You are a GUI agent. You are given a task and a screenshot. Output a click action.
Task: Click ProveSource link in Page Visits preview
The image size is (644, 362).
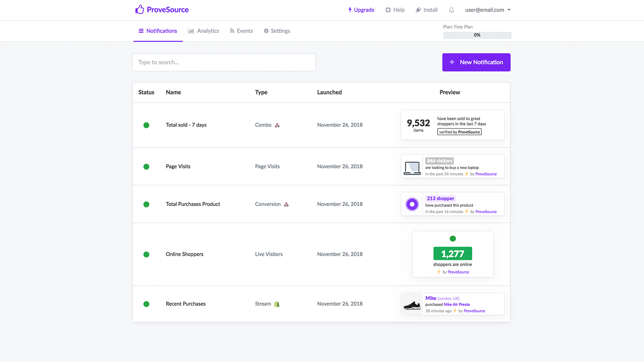click(486, 174)
